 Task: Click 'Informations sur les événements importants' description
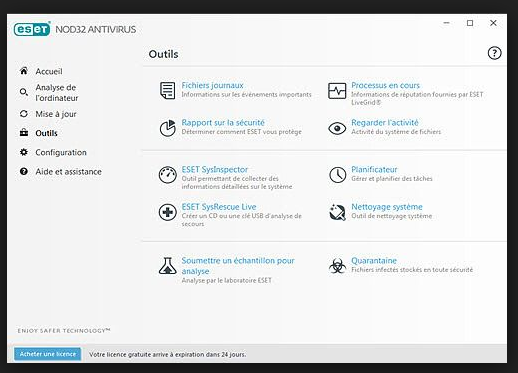246,94
